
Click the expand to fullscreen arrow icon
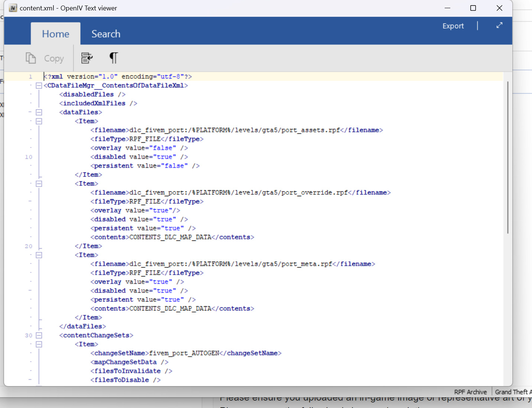click(x=499, y=25)
